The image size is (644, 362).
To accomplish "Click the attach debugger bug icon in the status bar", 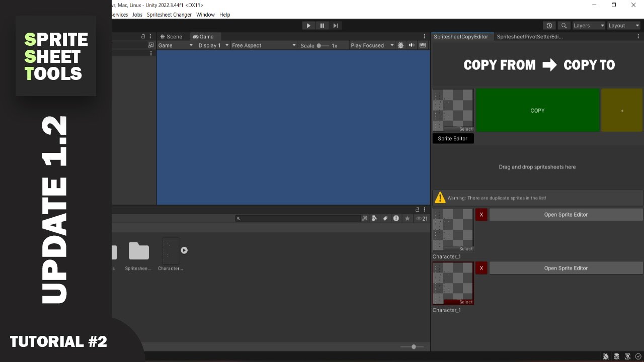I will coord(606,356).
